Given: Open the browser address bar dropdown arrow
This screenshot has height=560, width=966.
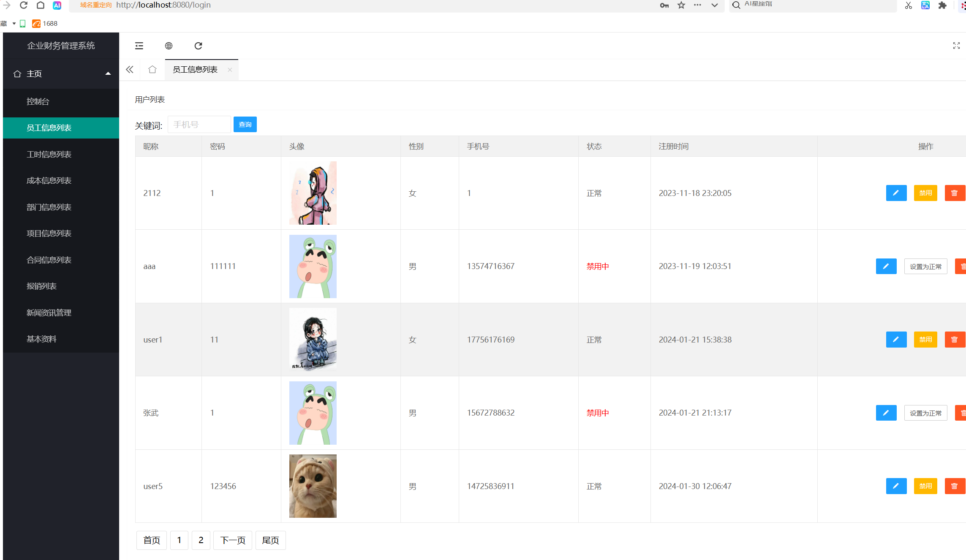Looking at the screenshot, I should [714, 5].
